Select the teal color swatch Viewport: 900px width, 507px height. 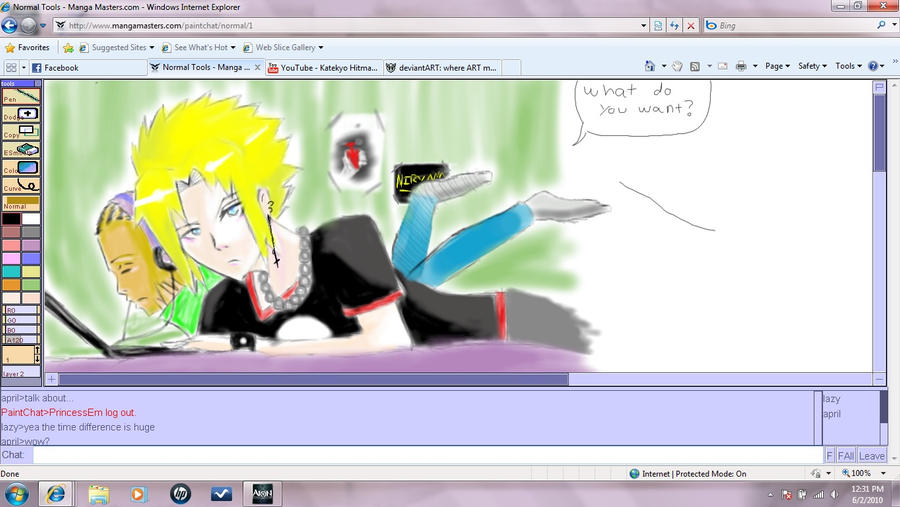[x=11, y=272]
